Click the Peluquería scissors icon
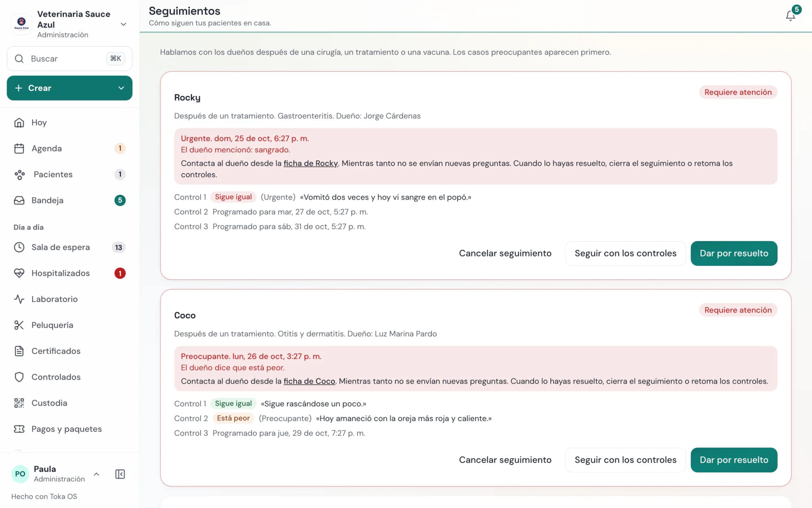The width and height of the screenshot is (812, 508). [19, 325]
